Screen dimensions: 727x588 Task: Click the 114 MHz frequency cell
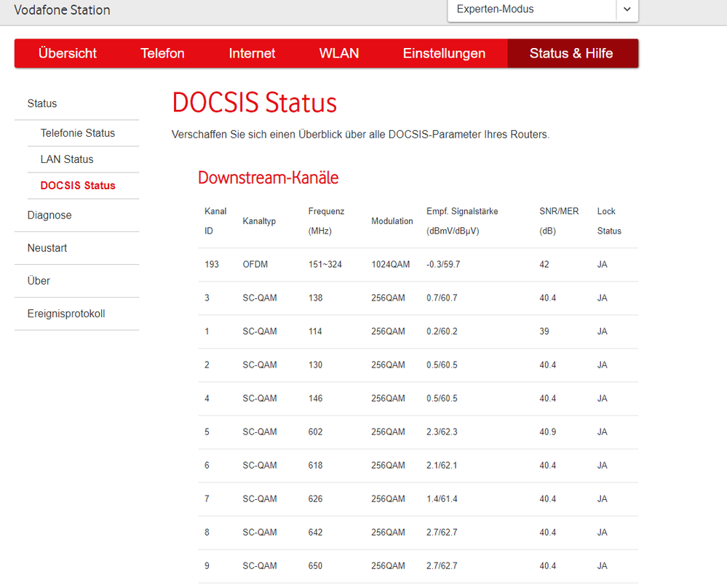point(315,332)
